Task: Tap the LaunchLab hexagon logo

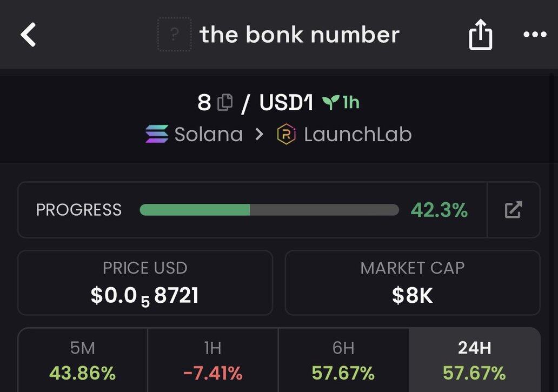Action: click(287, 134)
